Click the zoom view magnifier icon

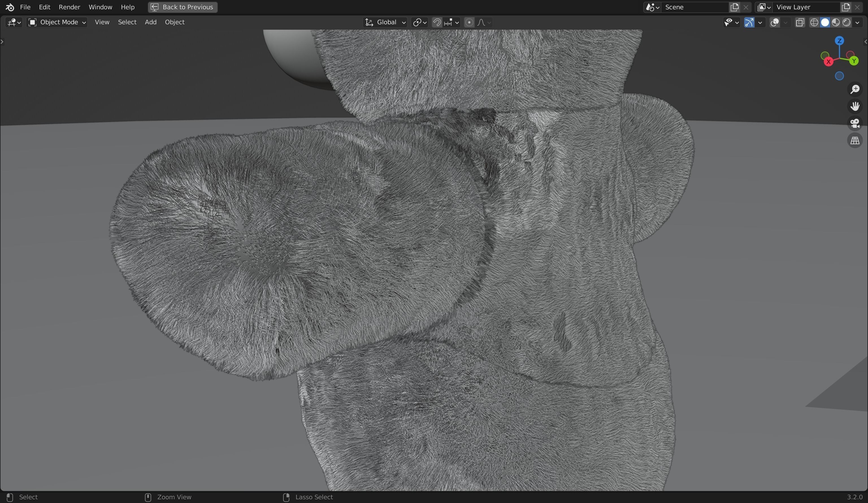pos(854,89)
